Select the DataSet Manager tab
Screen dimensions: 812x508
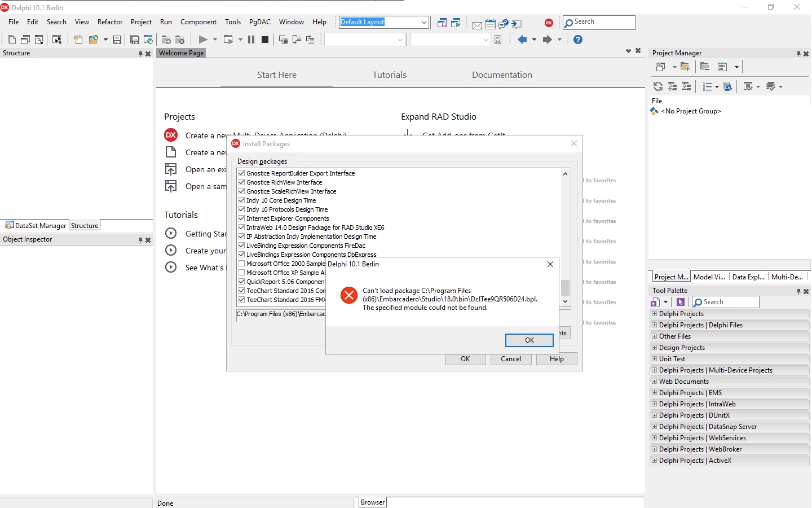click(x=36, y=225)
